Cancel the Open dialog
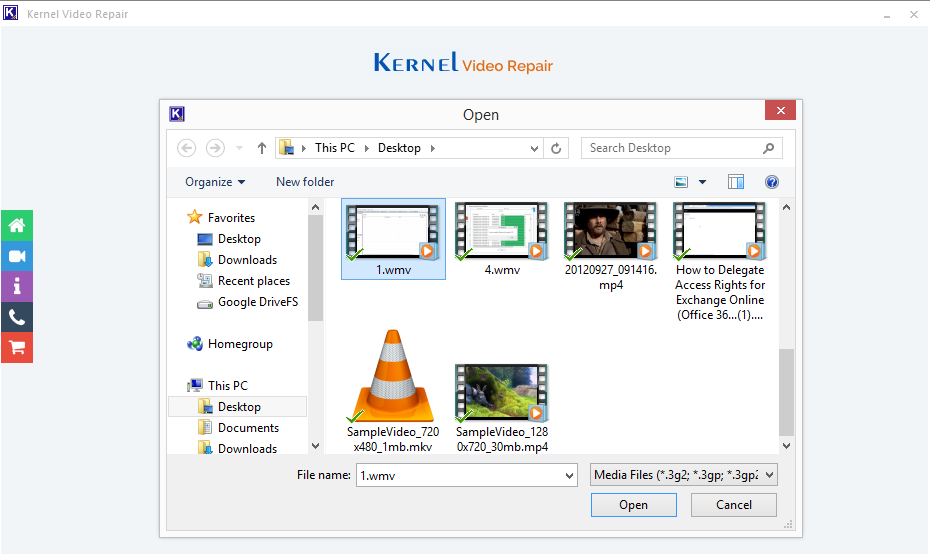The image size is (930, 556). tap(734, 505)
